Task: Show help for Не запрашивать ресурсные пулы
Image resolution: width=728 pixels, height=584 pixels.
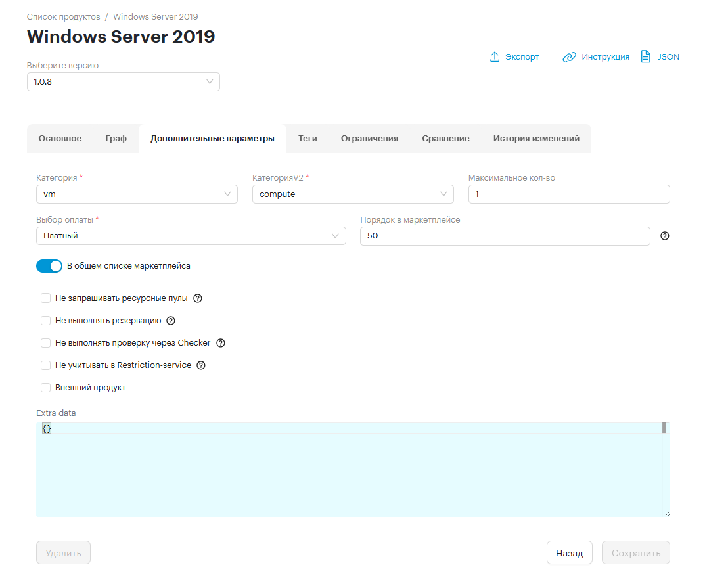Action: click(x=198, y=298)
